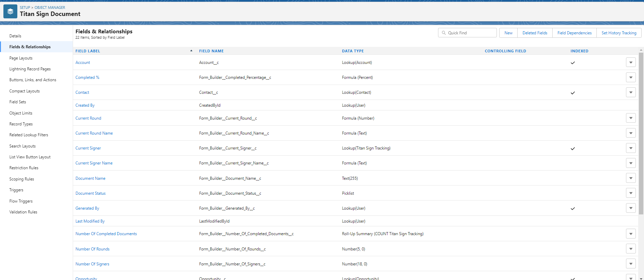Open the Current Signer Name row dropdown
This screenshot has width=644, height=280.
[631, 163]
